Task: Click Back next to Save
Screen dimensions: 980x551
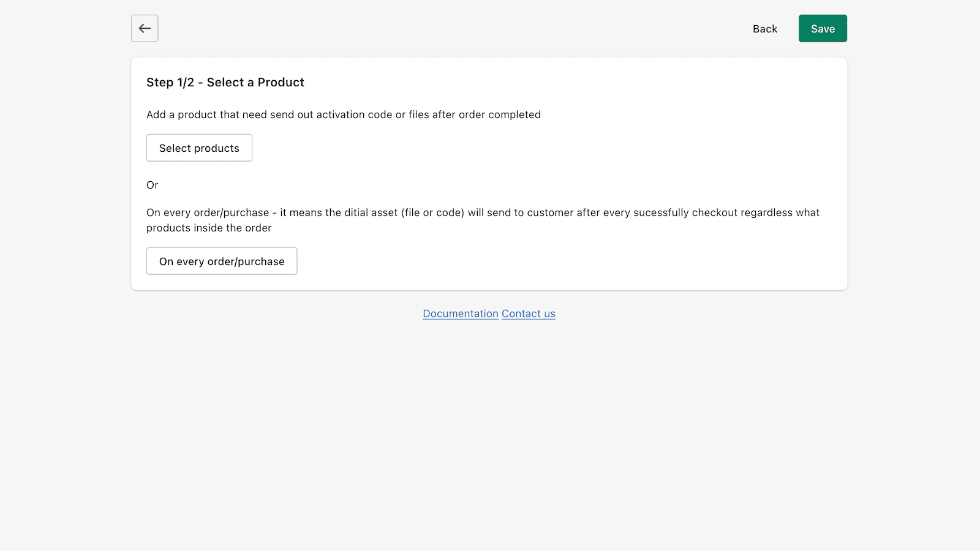Action: pyautogui.click(x=764, y=28)
